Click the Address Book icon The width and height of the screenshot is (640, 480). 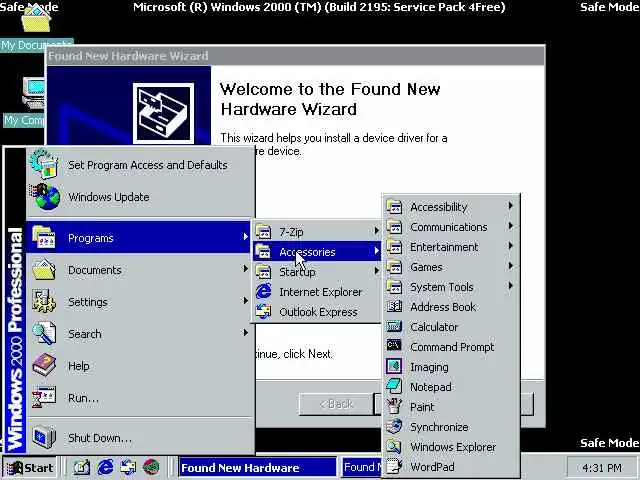[x=394, y=306]
